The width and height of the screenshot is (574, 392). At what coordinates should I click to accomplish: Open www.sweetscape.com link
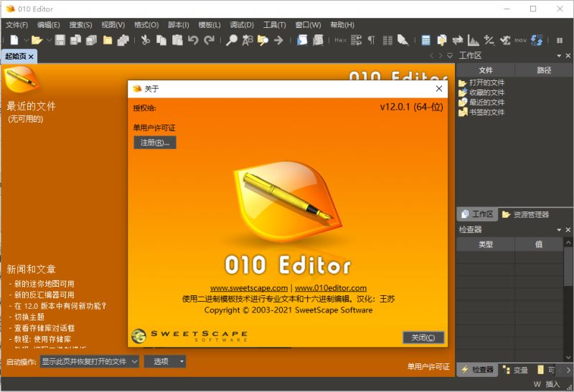[249, 288]
